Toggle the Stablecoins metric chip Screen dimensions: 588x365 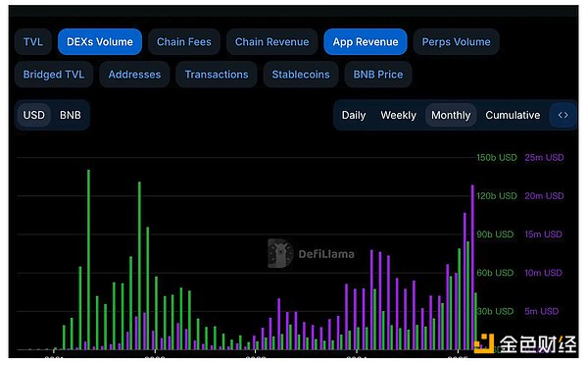tap(301, 75)
